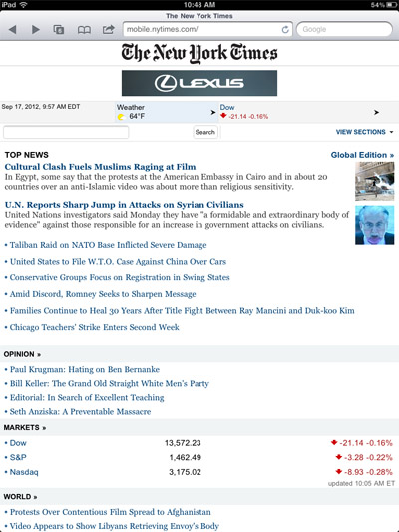Open the Opinion section heading
Image resolution: width=399 pixels, height=532 pixels.
tap(22, 354)
